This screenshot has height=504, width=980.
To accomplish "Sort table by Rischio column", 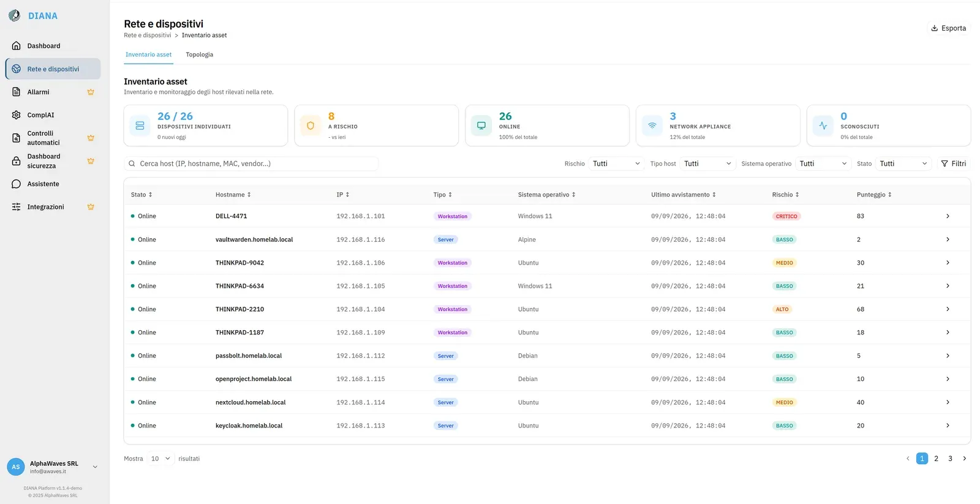I will pyautogui.click(x=785, y=195).
